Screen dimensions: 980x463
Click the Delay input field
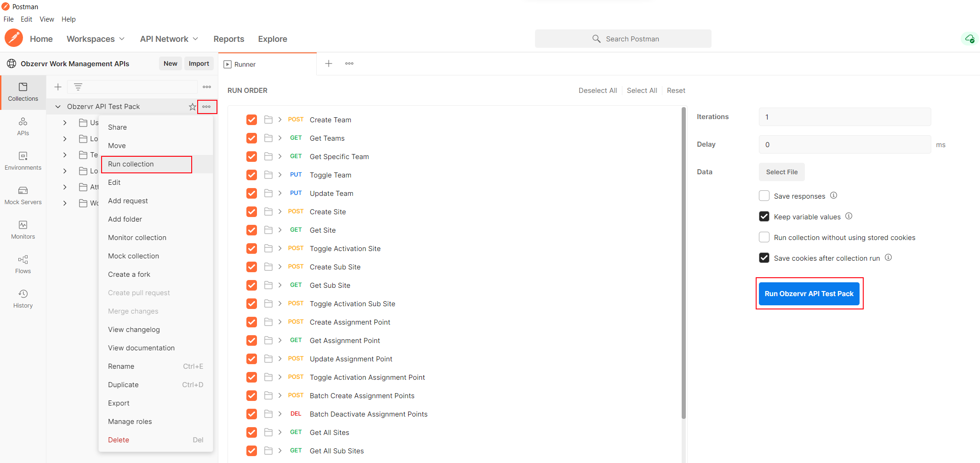pyautogui.click(x=844, y=144)
